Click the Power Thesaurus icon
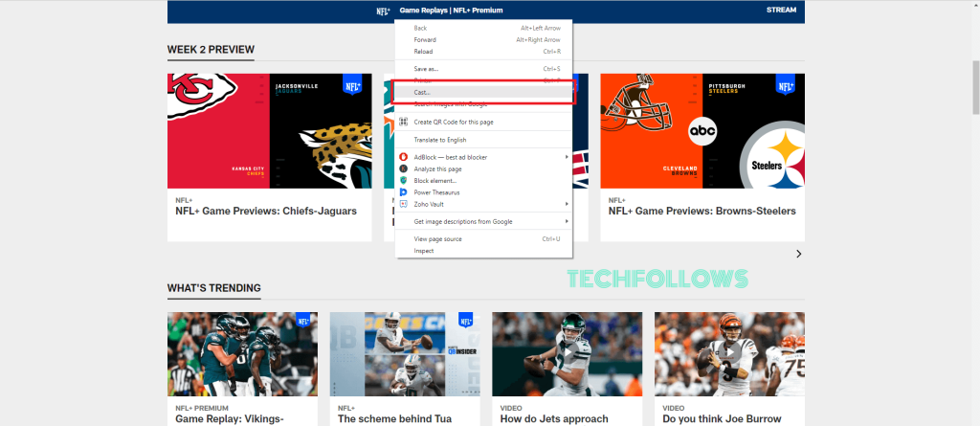The image size is (980, 426). coord(403,192)
